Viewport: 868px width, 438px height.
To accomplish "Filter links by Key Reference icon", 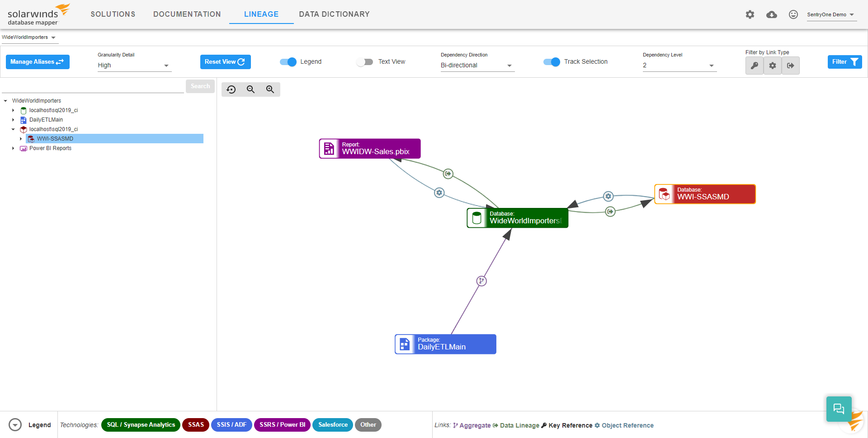I will [x=755, y=66].
